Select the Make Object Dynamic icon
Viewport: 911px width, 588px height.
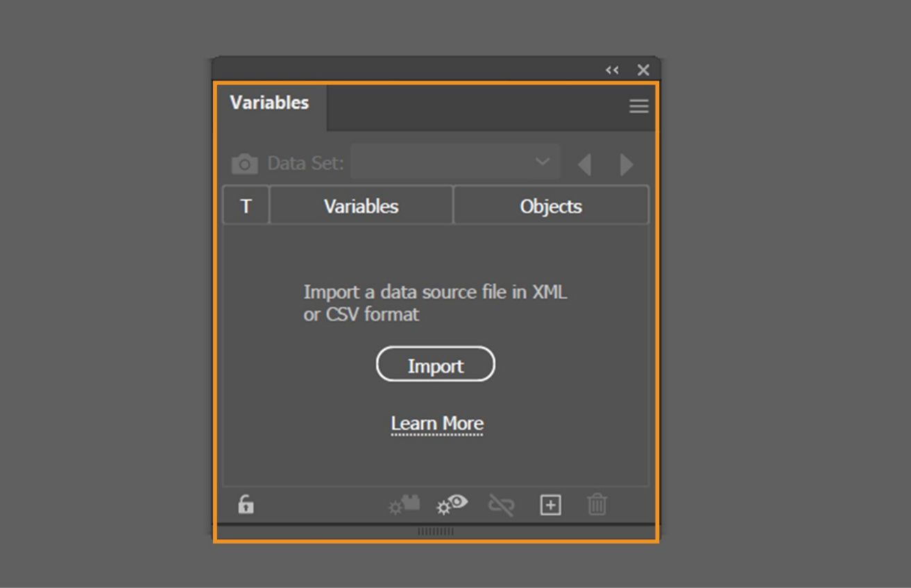point(403,504)
